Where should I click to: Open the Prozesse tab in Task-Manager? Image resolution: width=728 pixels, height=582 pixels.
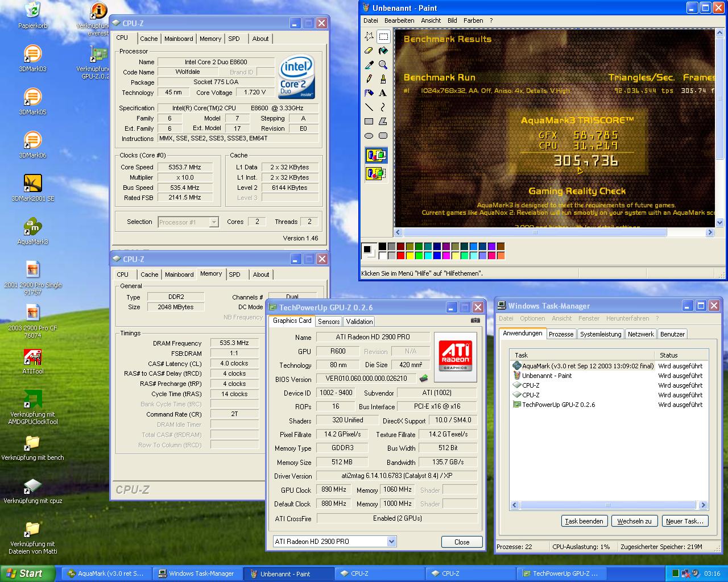tap(561, 334)
